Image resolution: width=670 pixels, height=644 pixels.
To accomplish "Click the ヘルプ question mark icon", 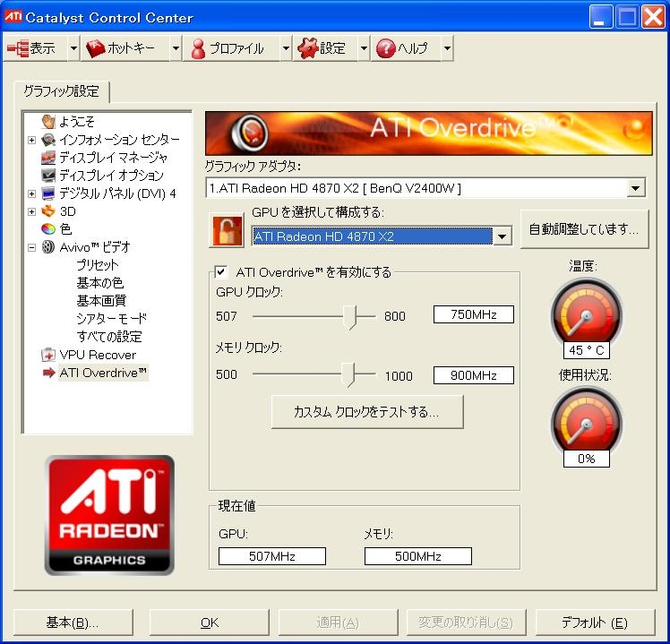I will (385, 48).
